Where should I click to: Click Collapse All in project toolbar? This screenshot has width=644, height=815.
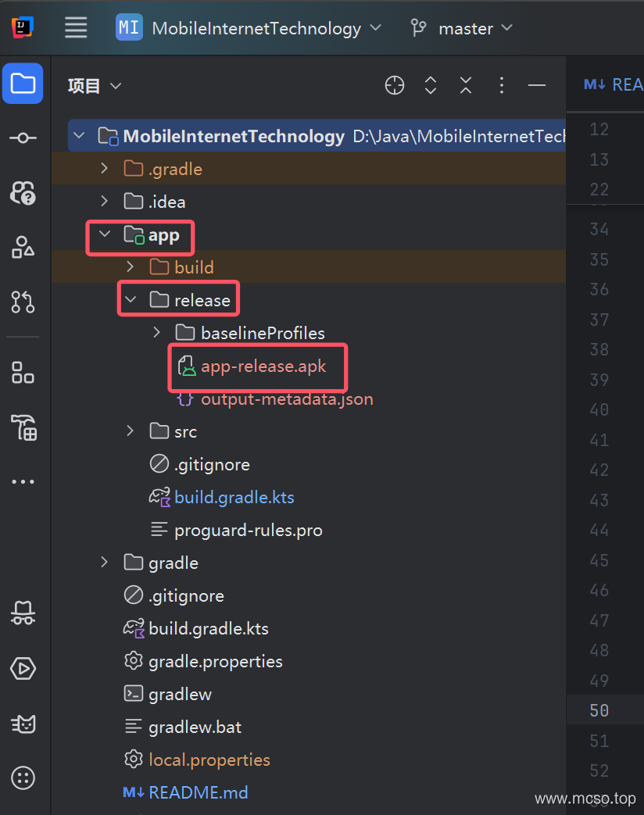point(466,85)
